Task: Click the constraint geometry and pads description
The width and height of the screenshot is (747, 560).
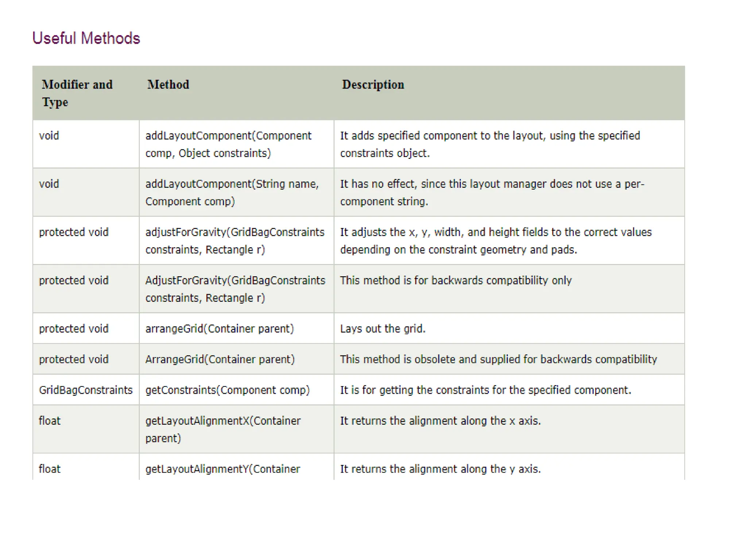Action: click(496, 241)
